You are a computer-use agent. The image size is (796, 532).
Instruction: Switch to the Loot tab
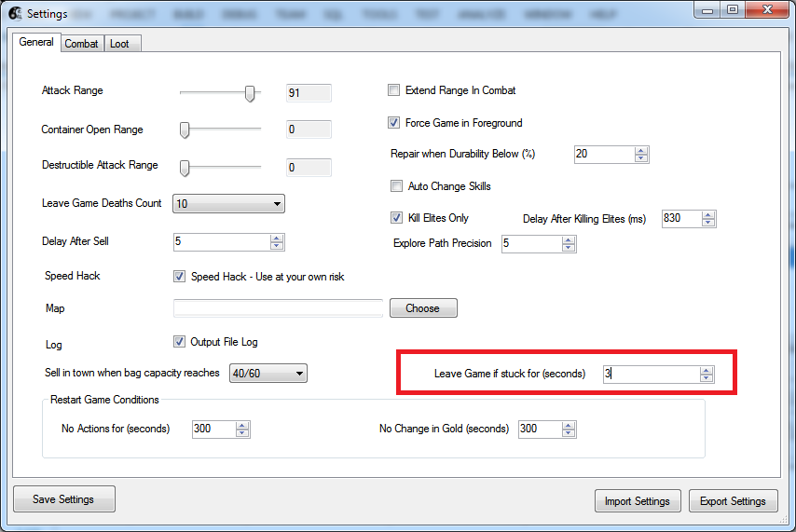pos(121,44)
